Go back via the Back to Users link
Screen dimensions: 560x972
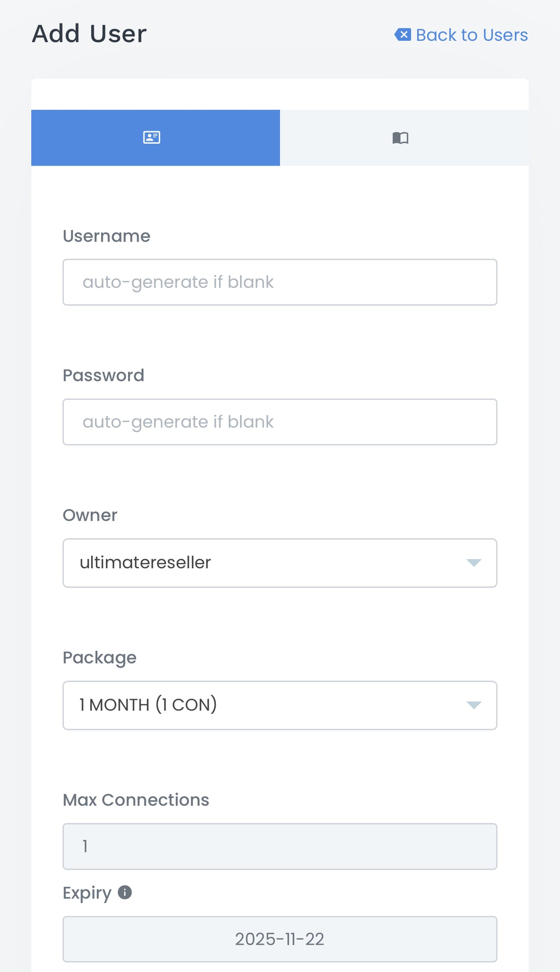click(x=471, y=35)
